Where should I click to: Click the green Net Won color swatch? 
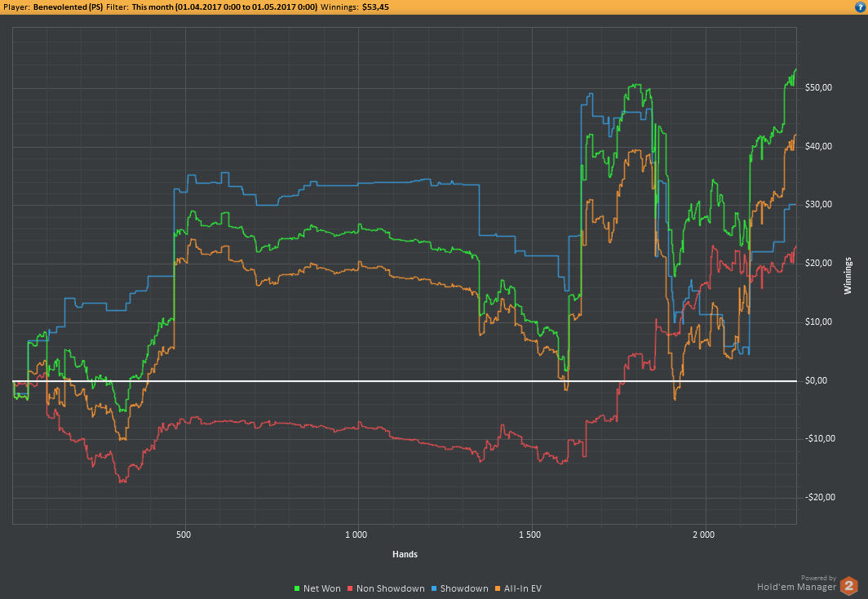tap(297, 589)
